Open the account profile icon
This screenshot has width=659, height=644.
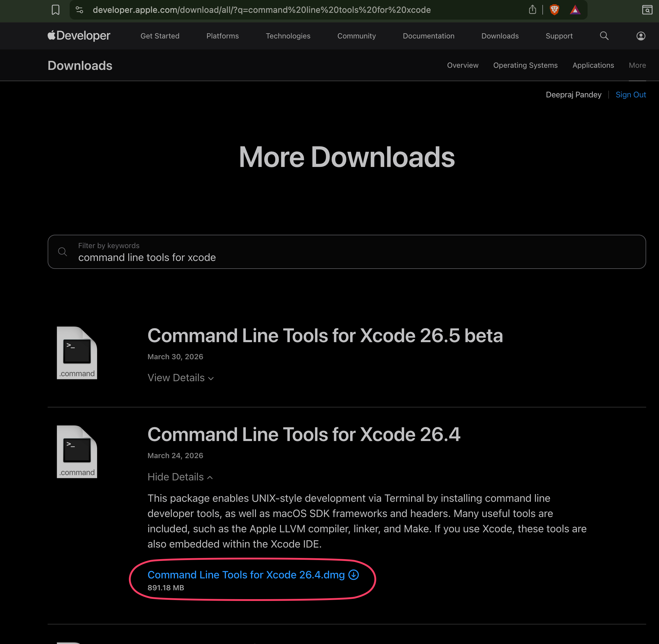tap(641, 36)
